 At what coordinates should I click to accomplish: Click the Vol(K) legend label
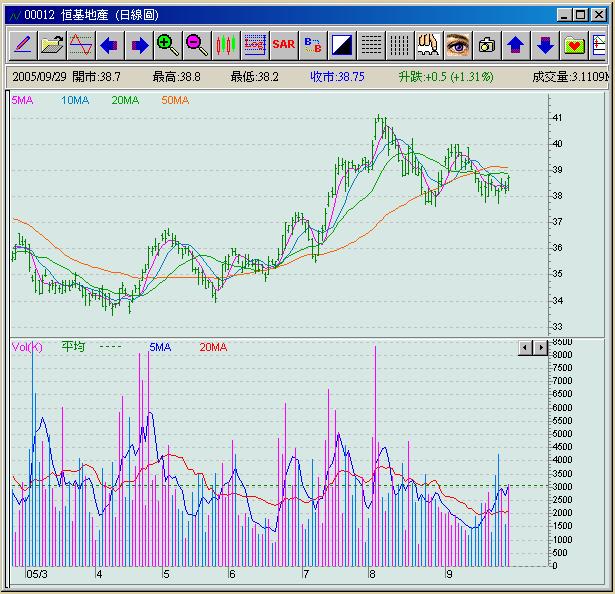click(27, 347)
